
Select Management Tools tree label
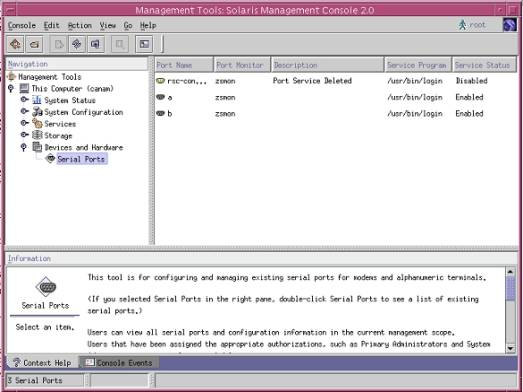50,77
